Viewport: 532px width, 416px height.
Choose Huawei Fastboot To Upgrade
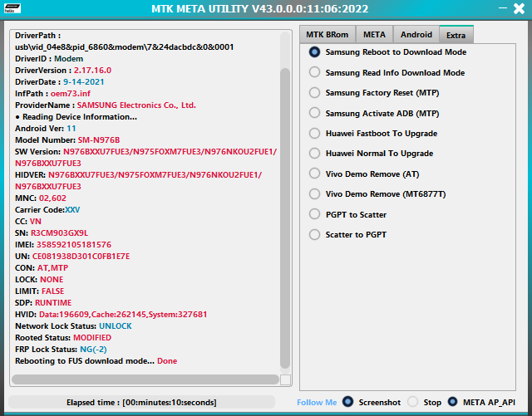373,133
